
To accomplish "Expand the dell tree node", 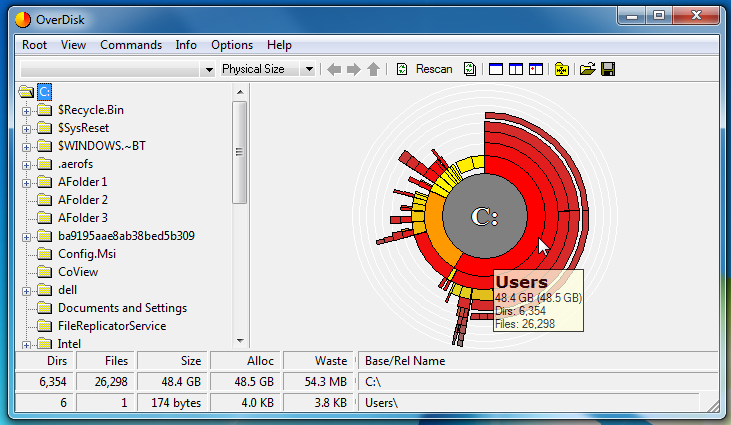I will (27, 291).
